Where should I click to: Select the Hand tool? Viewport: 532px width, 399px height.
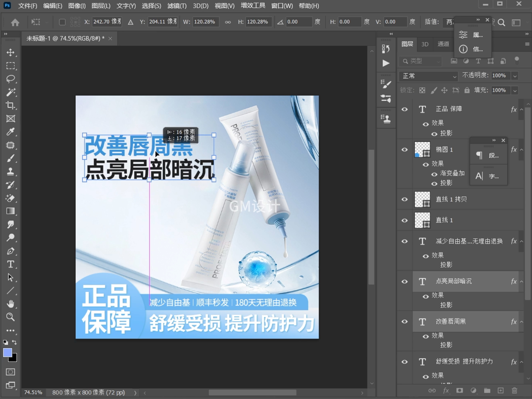(x=10, y=304)
